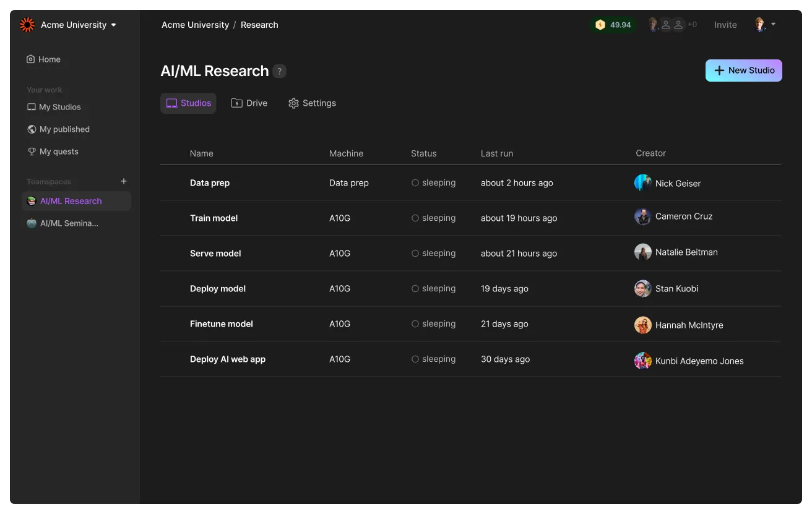Click the help question mark beside AI/ML Research
This screenshot has width=812, height=514.
click(280, 71)
